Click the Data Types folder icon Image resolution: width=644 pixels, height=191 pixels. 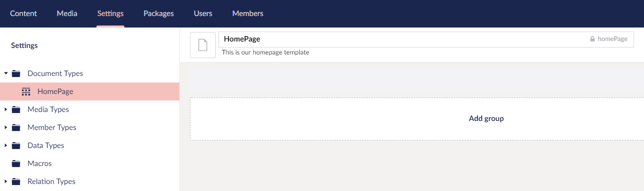click(x=16, y=145)
